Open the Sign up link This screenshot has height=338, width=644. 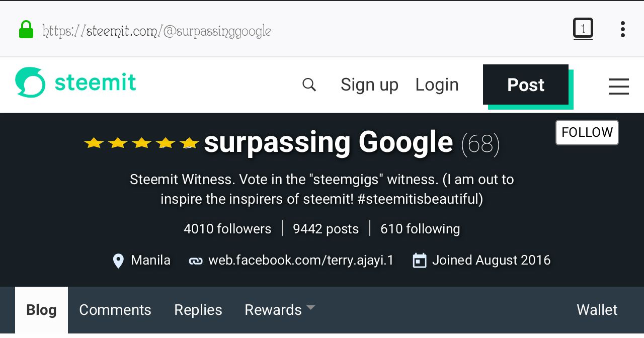click(x=369, y=84)
